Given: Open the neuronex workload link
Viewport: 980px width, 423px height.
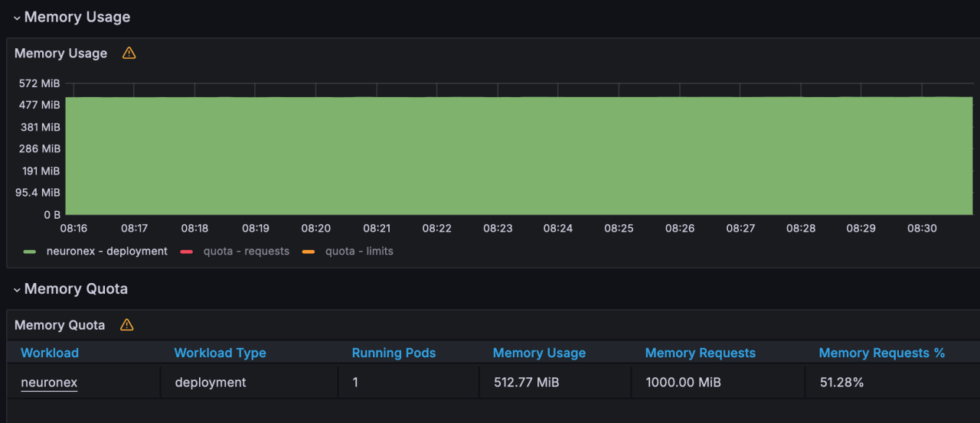Looking at the screenshot, I should [49, 382].
